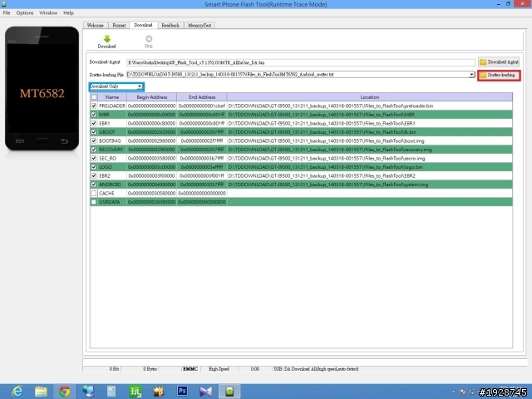The height and width of the screenshot is (399, 532).
Task: Open the Options menu
Action: [x=25, y=13]
